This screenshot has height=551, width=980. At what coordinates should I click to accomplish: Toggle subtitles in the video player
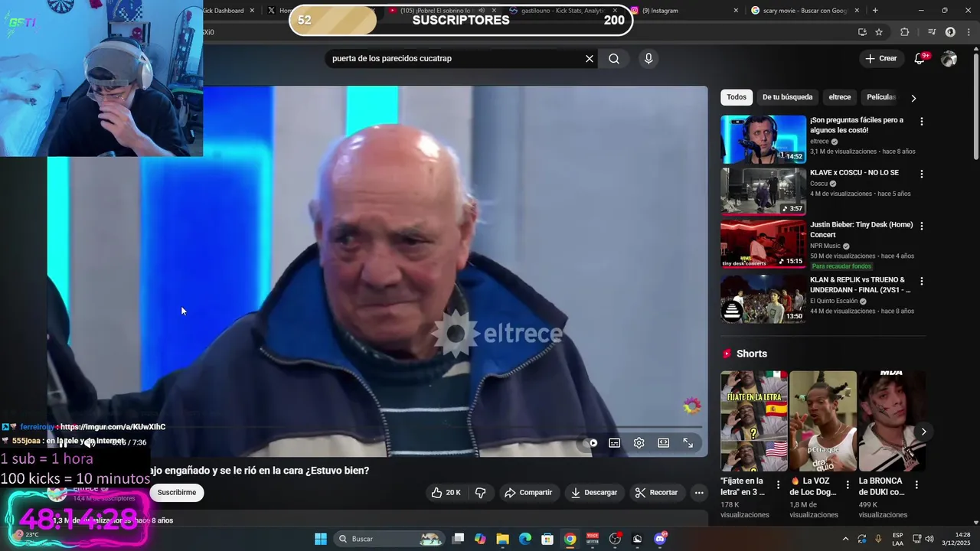[x=614, y=443]
